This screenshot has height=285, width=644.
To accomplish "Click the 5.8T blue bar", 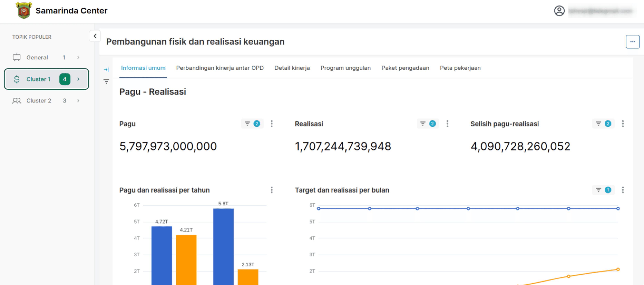I will 223,247.
